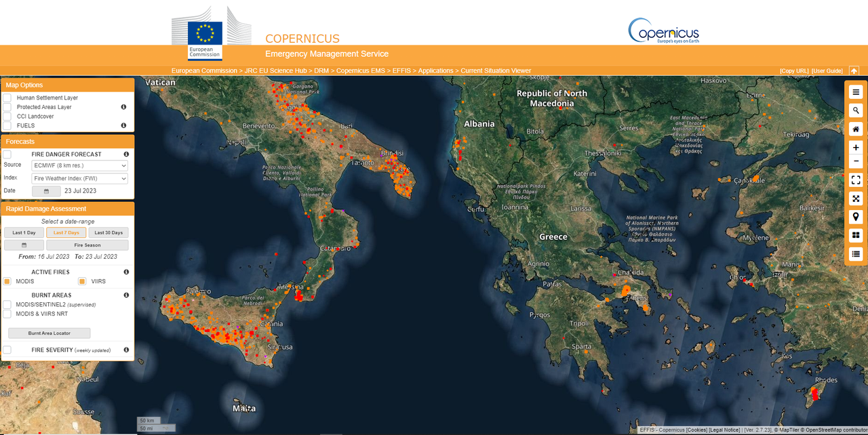
Task: Collapse the Rapid Damage Assessment panel header
Action: point(67,209)
